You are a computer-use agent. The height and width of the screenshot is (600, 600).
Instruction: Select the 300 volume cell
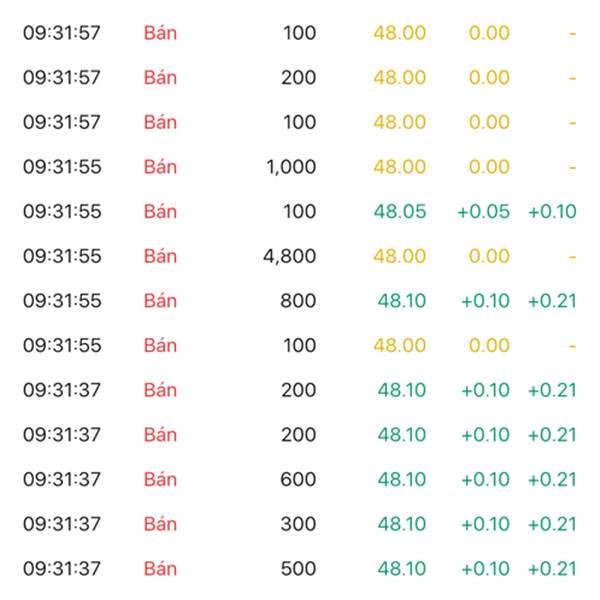[298, 524]
